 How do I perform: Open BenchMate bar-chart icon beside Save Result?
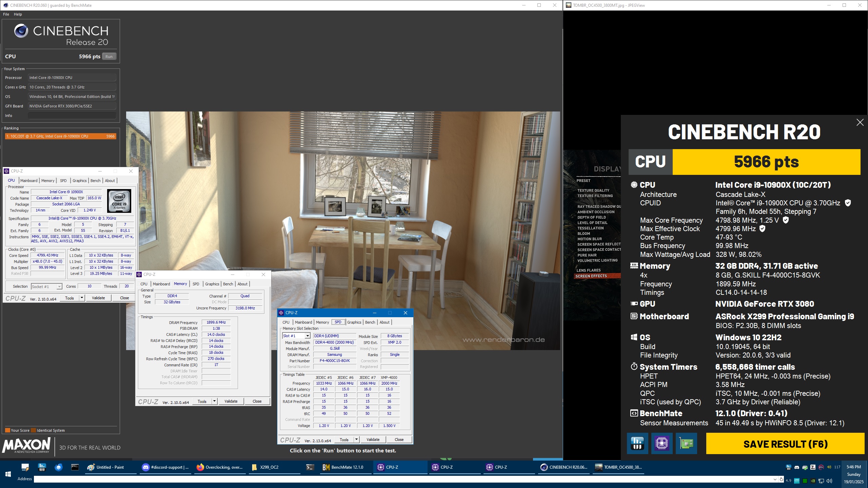pyautogui.click(x=637, y=443)
